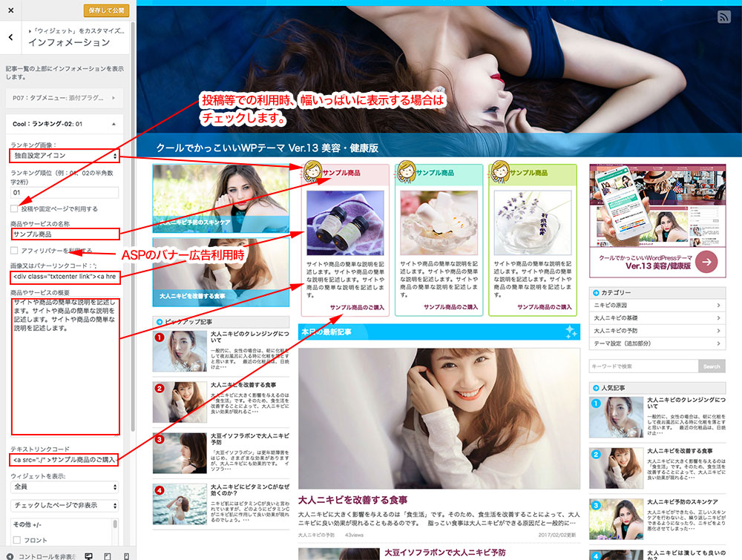Click the 保存して公開 button
Image resolution: width=742 pixels, height=560 pixels.
coord(106,10)
